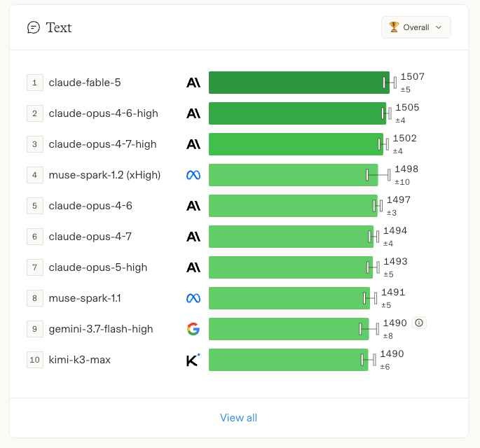Click the Text chat bubble icon
Viewport: 480px width, 448px height.
point(34,27)
